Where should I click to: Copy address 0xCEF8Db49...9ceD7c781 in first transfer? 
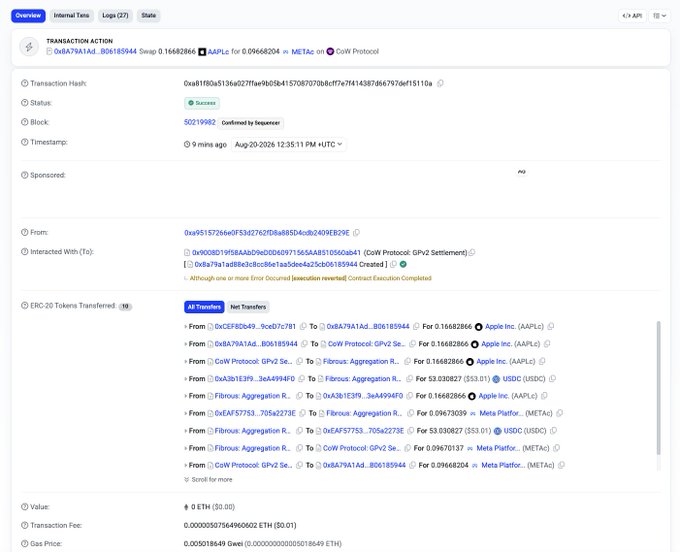point(303,326)
